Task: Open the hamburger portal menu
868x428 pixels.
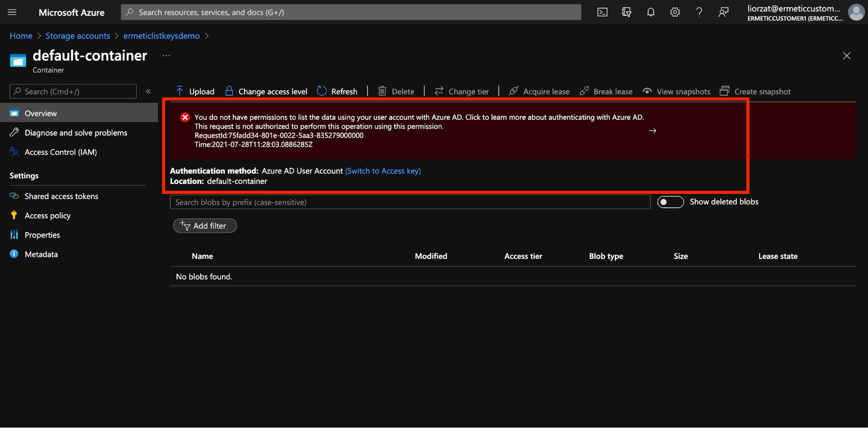Action: pos(12,12)
